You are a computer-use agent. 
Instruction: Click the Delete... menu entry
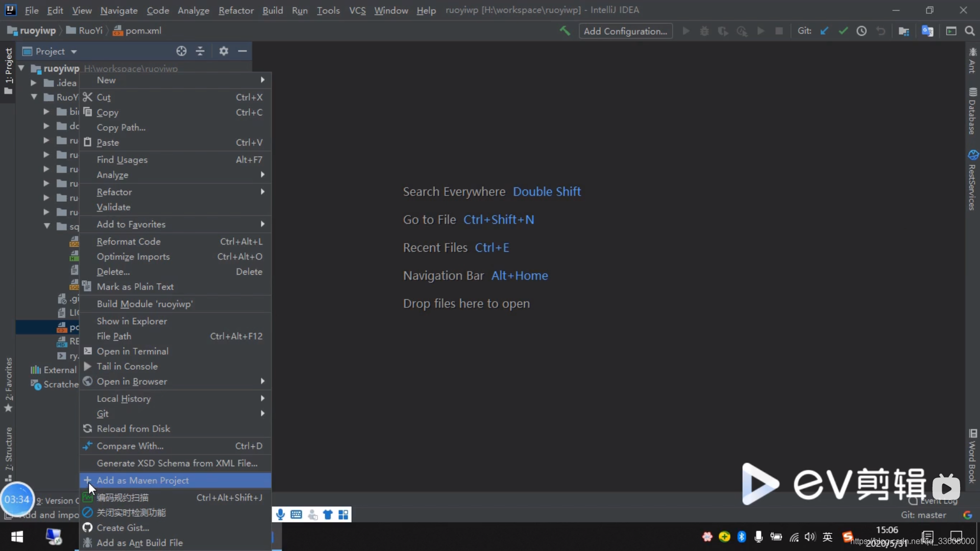pos(176,272)
